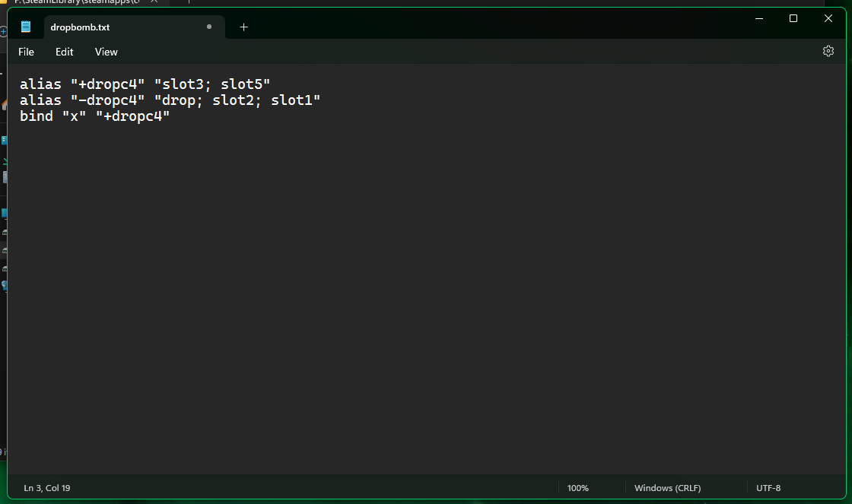Add a new tab with the plus button

[243, 27]
